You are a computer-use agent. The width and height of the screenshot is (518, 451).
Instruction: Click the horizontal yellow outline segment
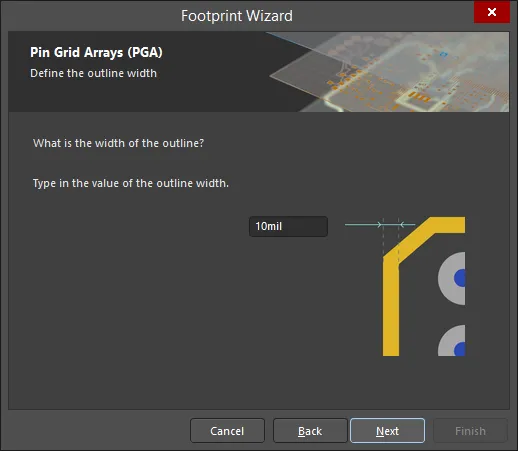tap(448, 225)
